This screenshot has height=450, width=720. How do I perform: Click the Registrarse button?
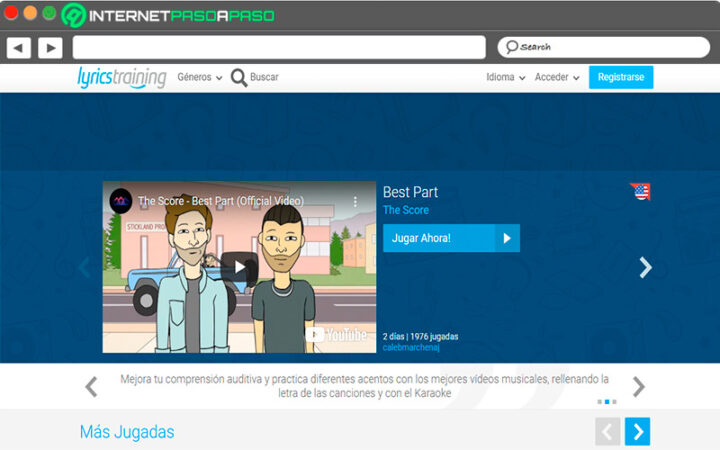tap(620, 77)
